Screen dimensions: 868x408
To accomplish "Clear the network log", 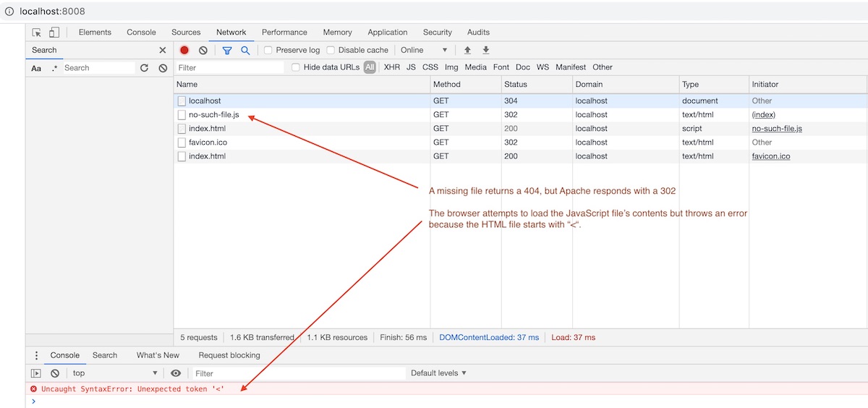I will pyautogui.click(x=203, y=50).
